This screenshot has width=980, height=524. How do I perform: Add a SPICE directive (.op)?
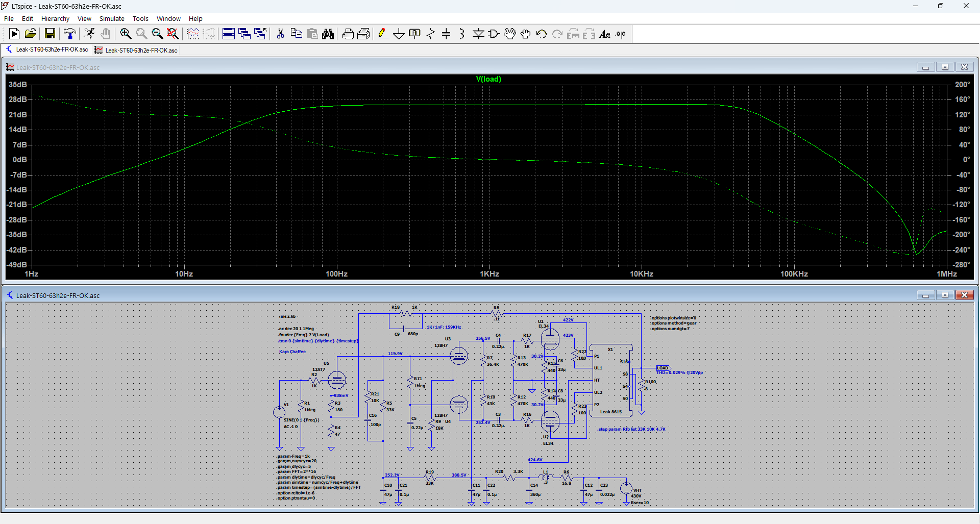point(621,34)
